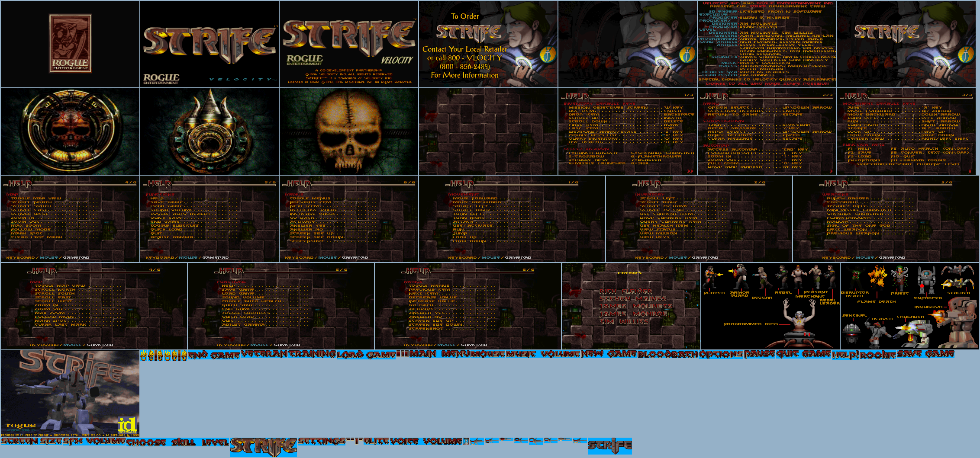This screenshot has width=980, height=458.
Task: Open the To Order information screen
Action: click(x=488, y=44)
